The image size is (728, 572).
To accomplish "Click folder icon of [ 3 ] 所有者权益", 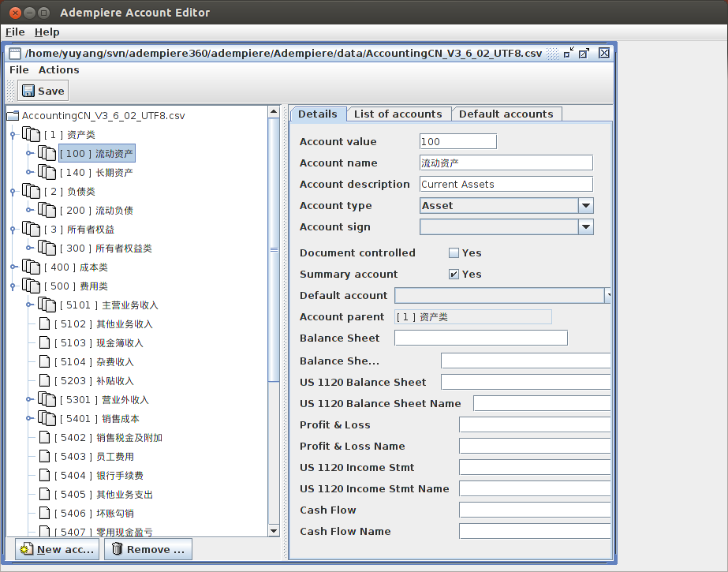I will coord(31,229).
